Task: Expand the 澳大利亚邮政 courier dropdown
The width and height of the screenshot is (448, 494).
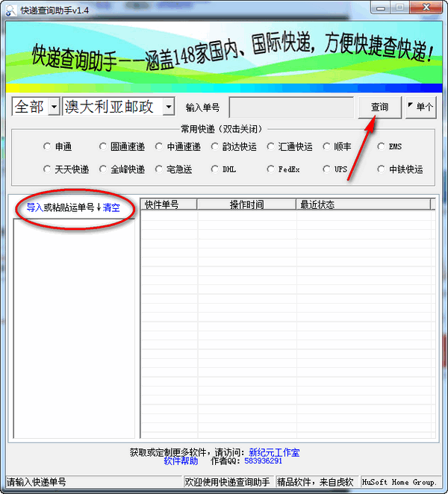Action: (x=169, y=107)
